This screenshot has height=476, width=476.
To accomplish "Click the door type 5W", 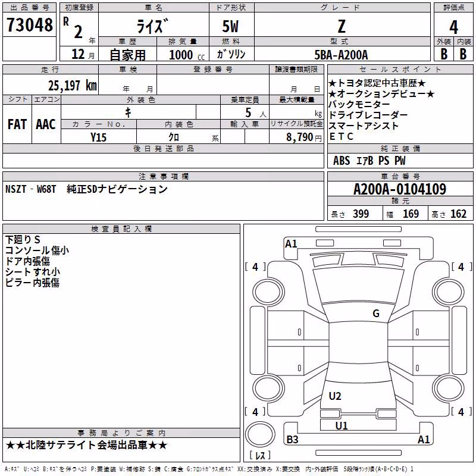I will (x=230, y=26).
